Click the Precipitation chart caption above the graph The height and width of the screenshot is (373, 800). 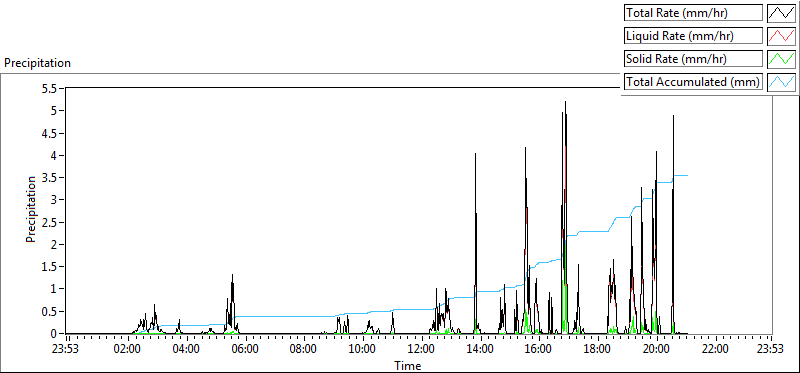(x=38, y=63)
